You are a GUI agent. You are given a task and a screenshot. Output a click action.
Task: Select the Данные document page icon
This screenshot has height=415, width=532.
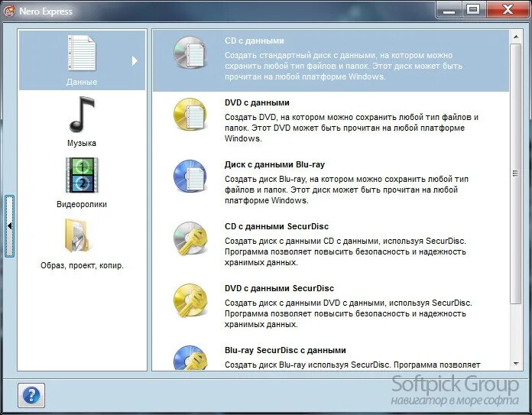(x=82, y=53)
